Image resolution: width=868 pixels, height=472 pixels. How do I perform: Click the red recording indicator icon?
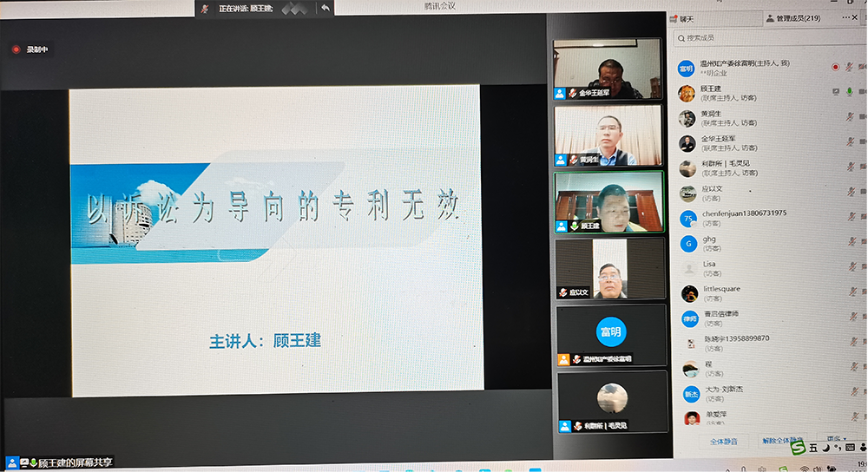pos(16,49)
